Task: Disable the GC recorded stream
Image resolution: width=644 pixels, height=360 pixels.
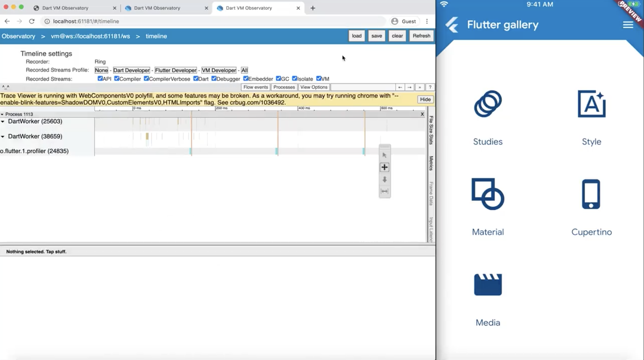Action: (x=278, y=79)
